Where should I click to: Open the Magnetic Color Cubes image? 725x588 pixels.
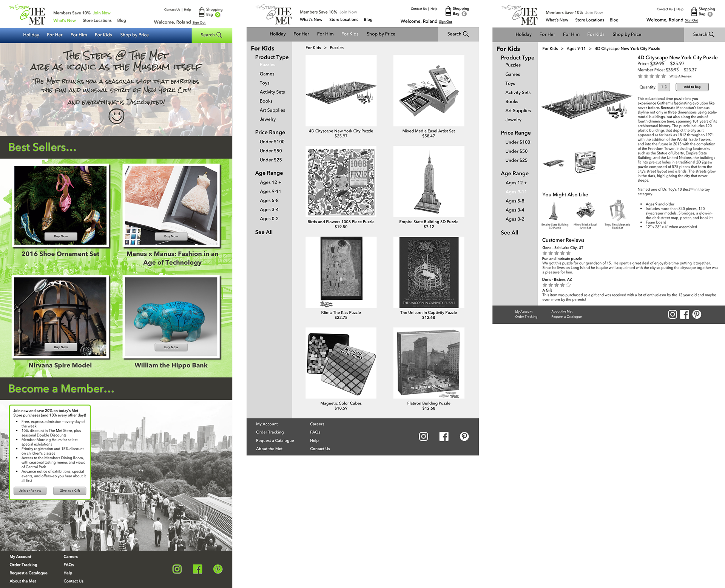tap(341, 363)
